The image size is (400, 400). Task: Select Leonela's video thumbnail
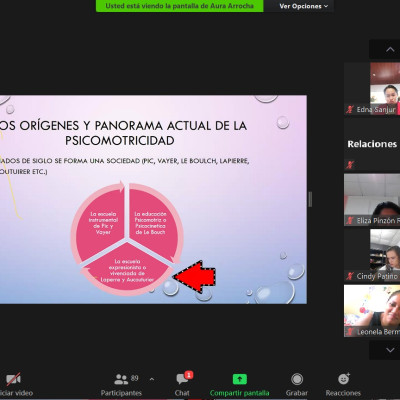point(372,311)
